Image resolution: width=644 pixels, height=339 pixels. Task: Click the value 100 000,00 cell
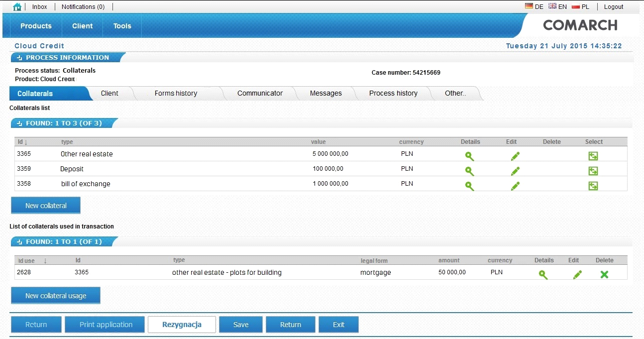tap(328, 169)
